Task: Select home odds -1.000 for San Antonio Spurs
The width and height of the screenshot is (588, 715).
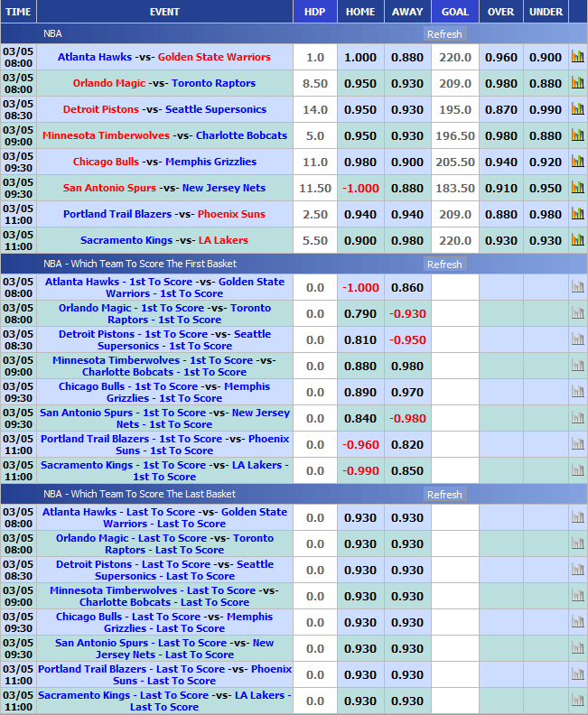Action: click(x=360, y=189)
